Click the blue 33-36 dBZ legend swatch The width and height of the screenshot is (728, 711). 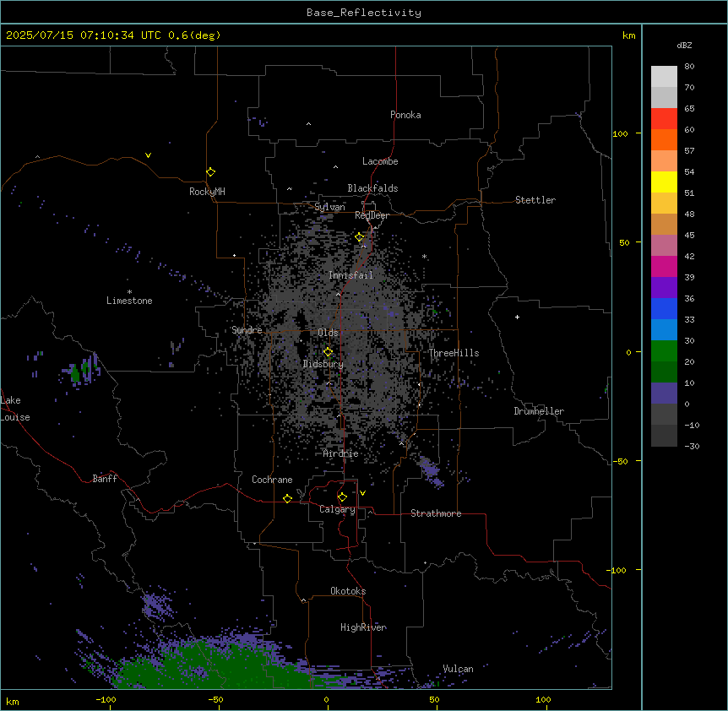pos(664,308)
